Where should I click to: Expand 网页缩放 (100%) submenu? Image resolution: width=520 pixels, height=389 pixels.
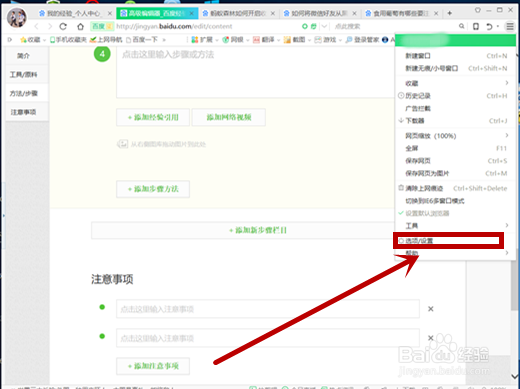coord(506,135)
